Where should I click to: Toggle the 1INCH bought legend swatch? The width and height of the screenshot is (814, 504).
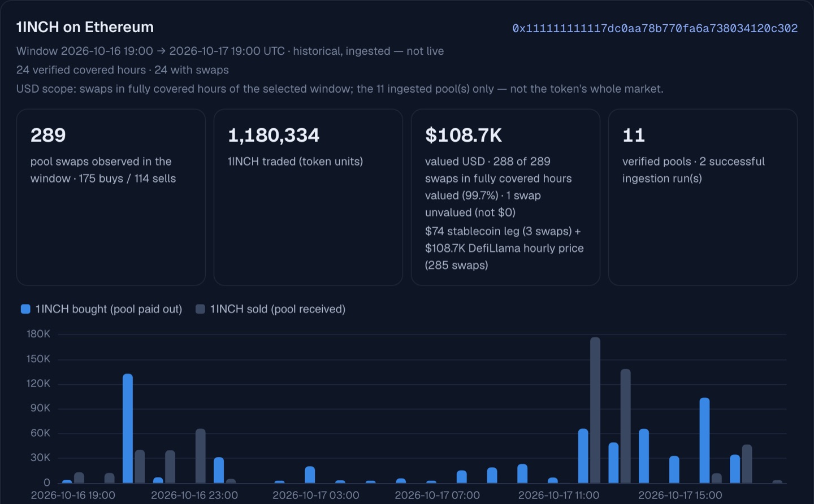25,309
